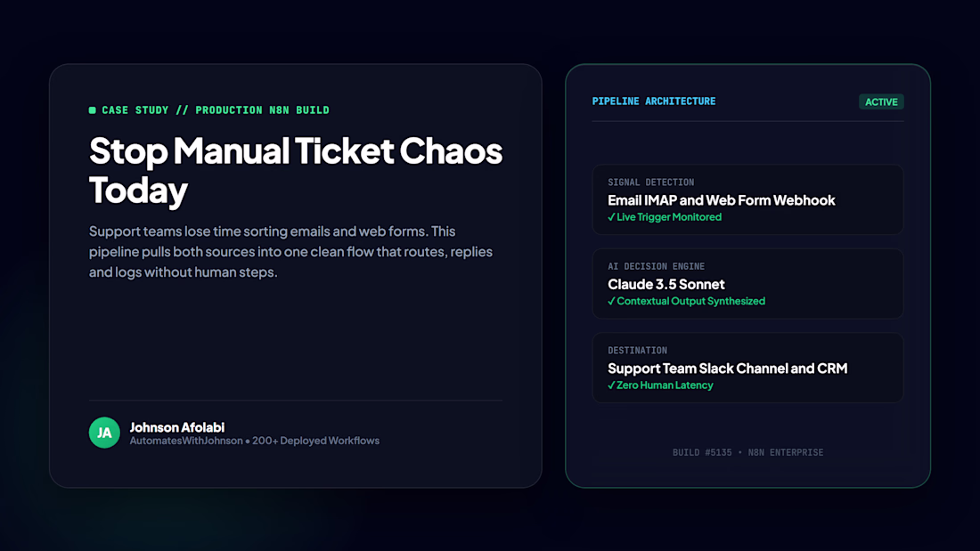Click the checkmark beside Live Trigger Monitored

point(611,217)
